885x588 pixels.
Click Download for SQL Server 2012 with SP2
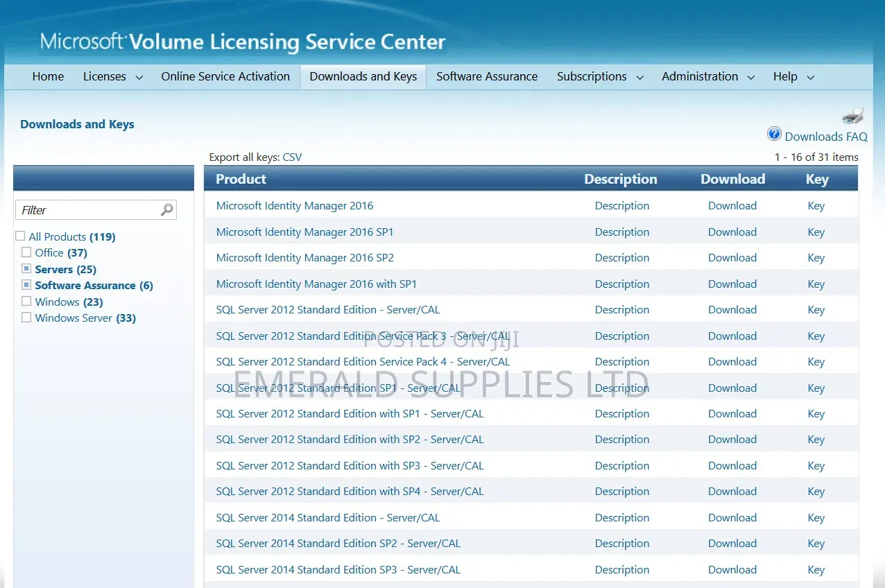tap(732, 439)
